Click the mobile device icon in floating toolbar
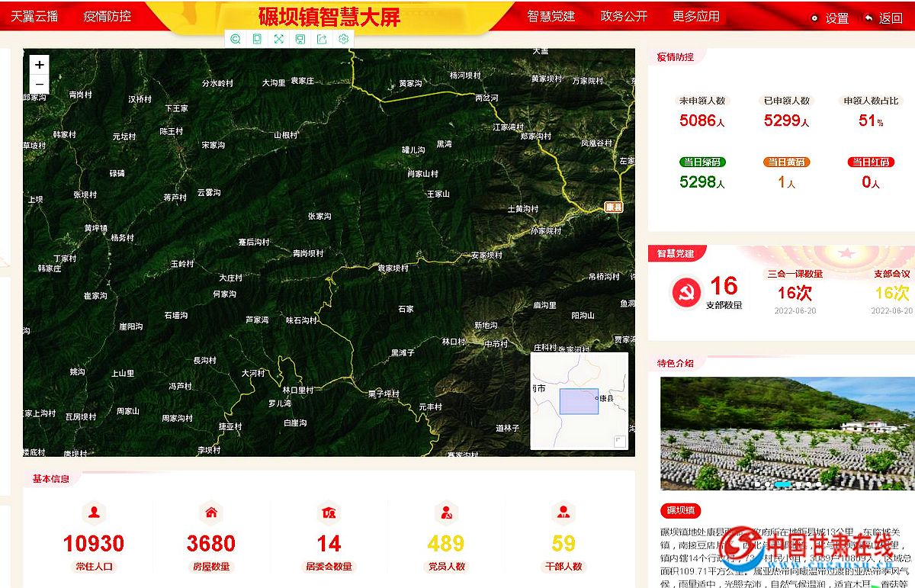 coord(257,39)
